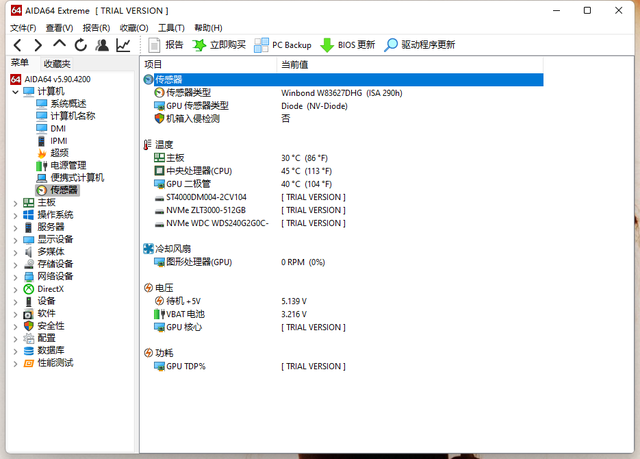
Task: Select 中央处理器(CPU) temperature row
Action: (343, 171)
